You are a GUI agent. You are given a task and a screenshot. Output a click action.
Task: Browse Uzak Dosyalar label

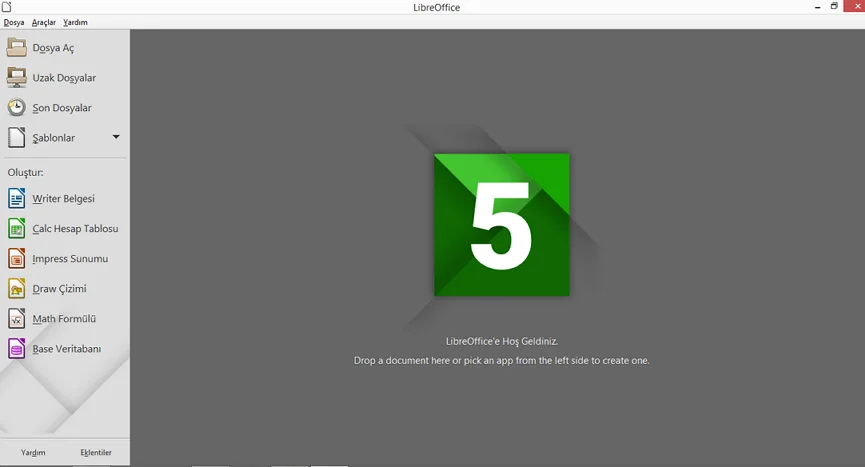64,78
